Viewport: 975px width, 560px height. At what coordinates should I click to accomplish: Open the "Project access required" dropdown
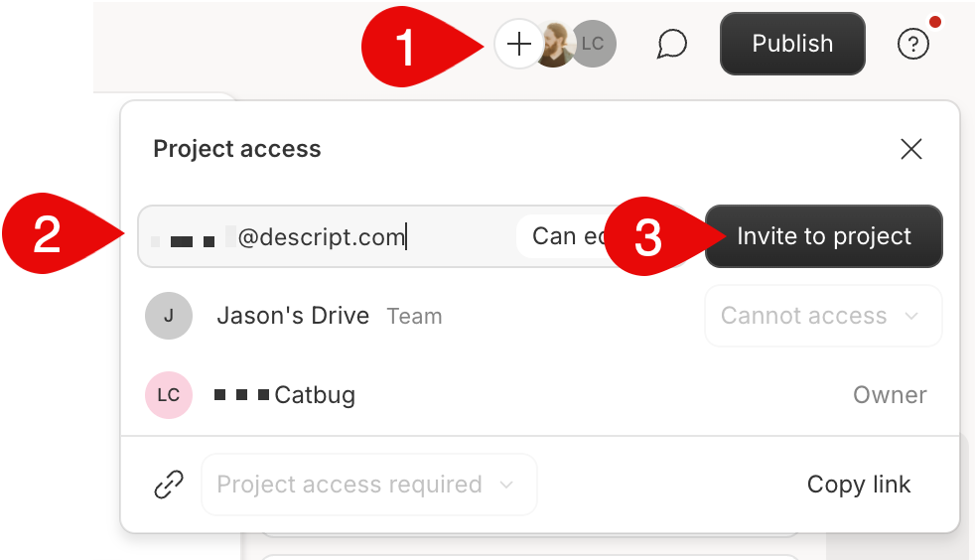[x=368, y=485]
